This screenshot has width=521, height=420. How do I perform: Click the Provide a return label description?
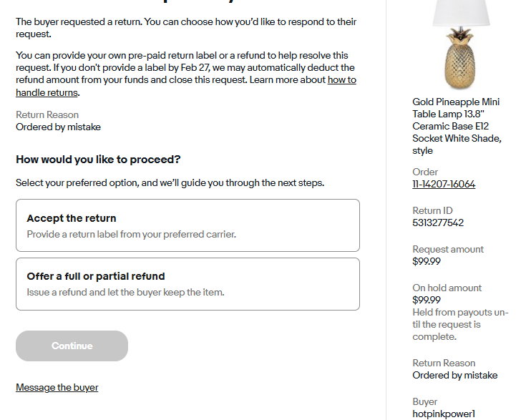[x=131, y=234]
